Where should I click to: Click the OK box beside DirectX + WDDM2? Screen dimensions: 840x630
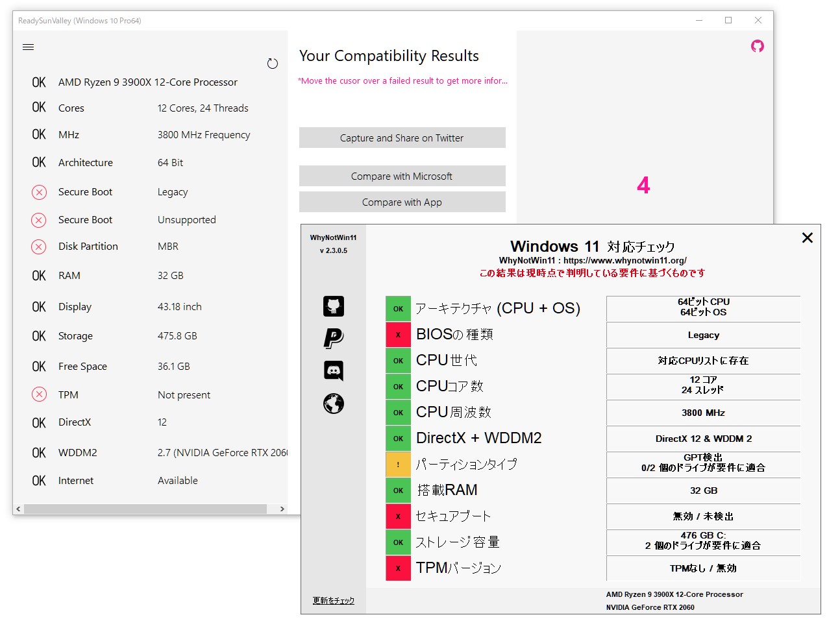point(399,439)
